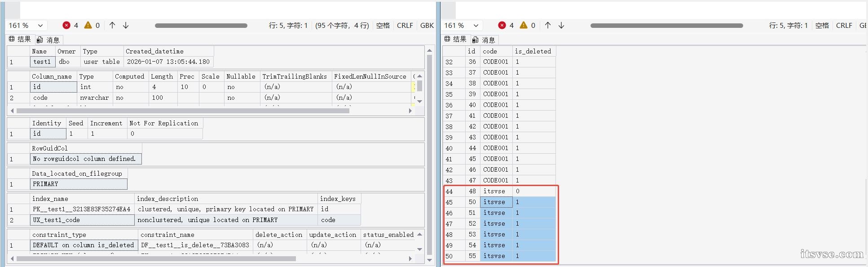Click the red error icon in left pane
Viewport: 868px width, 267px height.
point(66,25)
